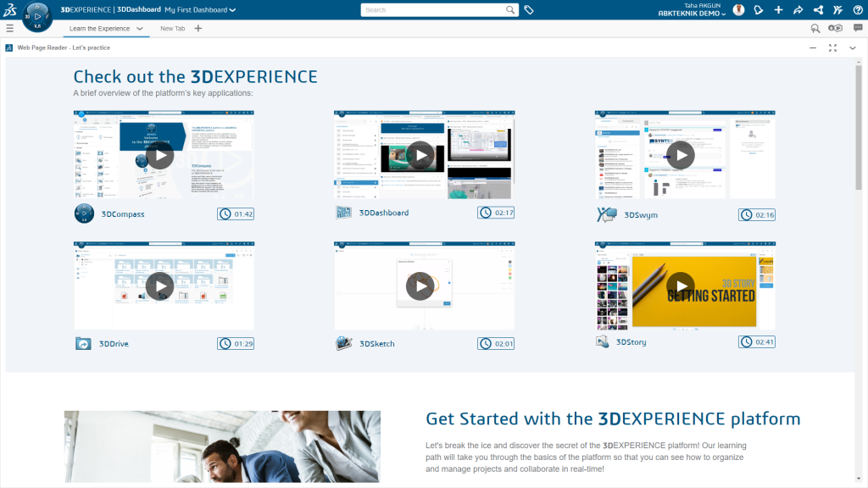Open the 3D Compass in the top bar
The image size is (868, 488).
37,16
